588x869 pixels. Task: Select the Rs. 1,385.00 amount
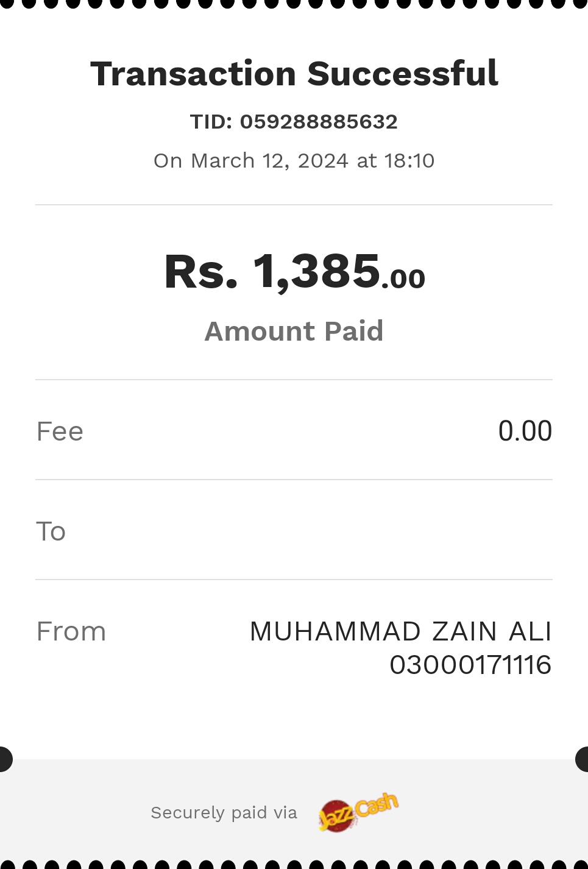point(294,271)
